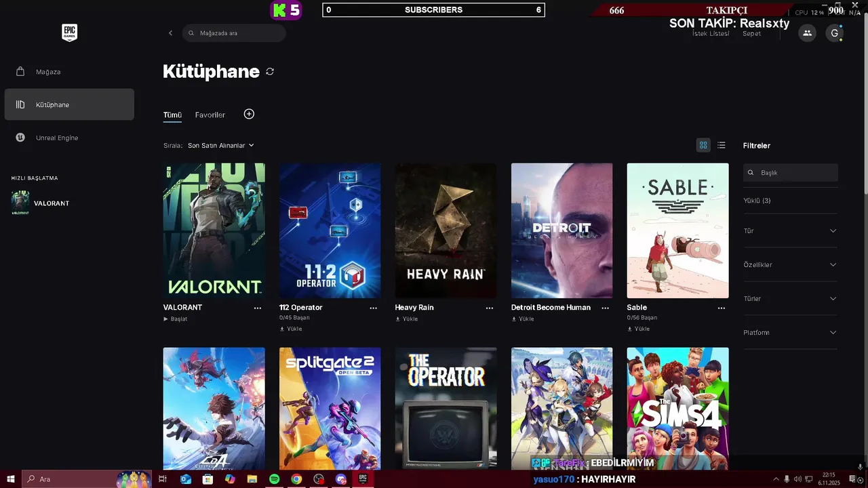Viewport: 868px width, 488px height.
Task: Expand the Tür filter
Action: 790,230
